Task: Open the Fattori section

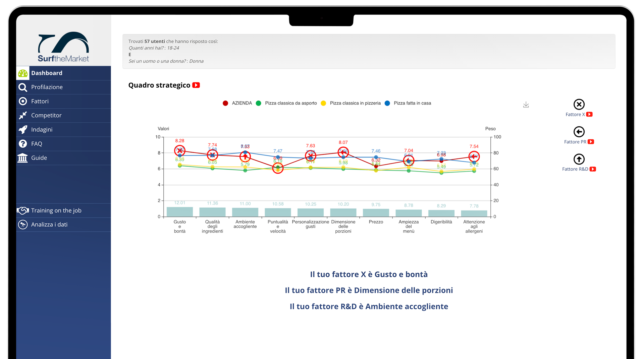Action: pyautogui.click(x=40, y=101)
